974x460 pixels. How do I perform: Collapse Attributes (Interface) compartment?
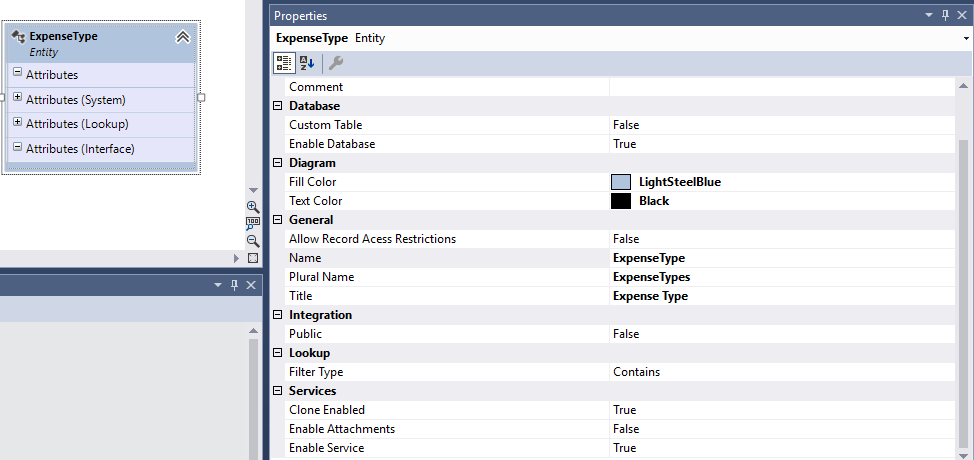coord(17,147)
